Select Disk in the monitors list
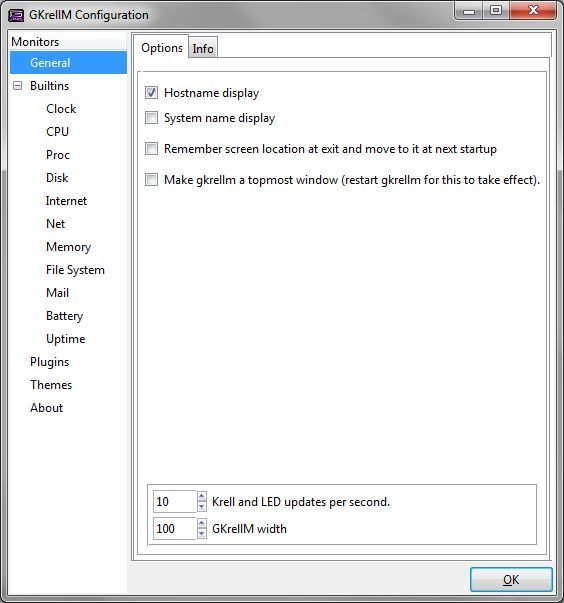 click(57, 178)
